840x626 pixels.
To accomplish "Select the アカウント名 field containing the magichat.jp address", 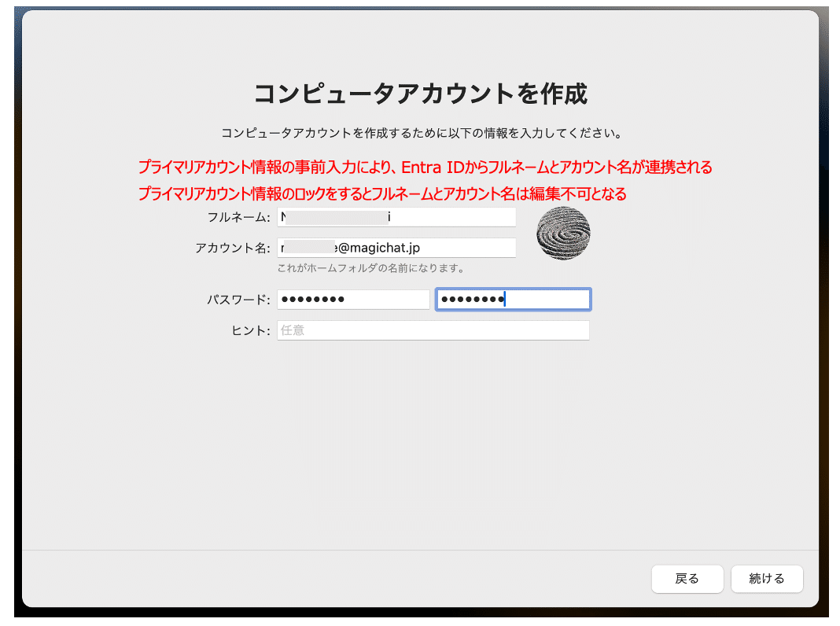I will 397,248.
